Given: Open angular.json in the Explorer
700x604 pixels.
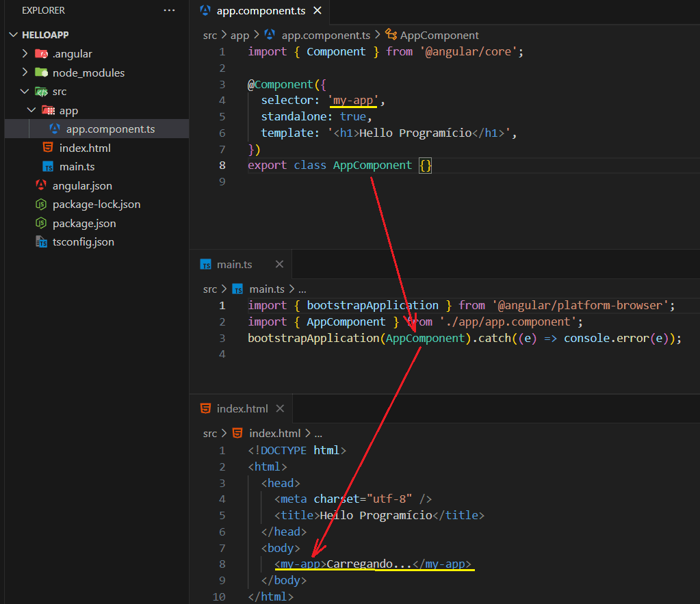Looking at the screenshot, I should [x=82, y=185].
